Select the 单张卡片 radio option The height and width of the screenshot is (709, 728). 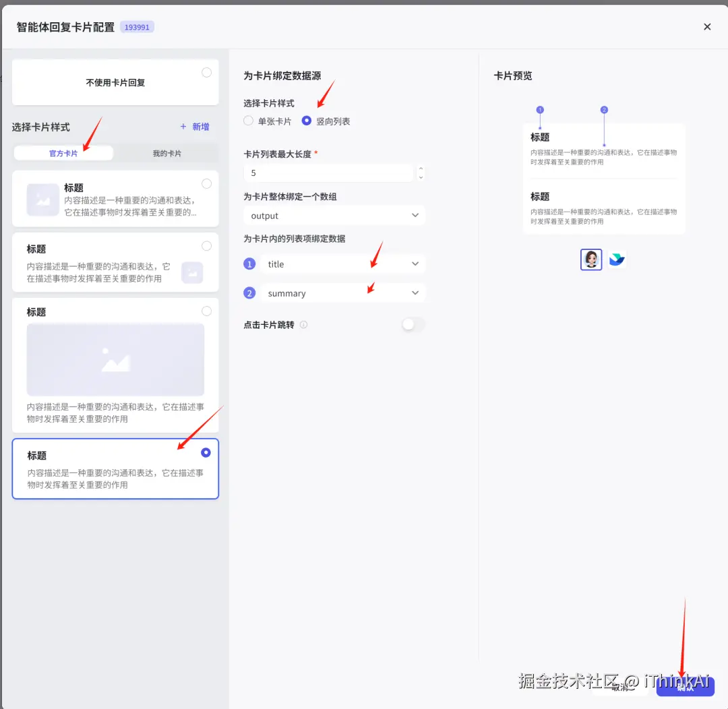pos(248,121)
